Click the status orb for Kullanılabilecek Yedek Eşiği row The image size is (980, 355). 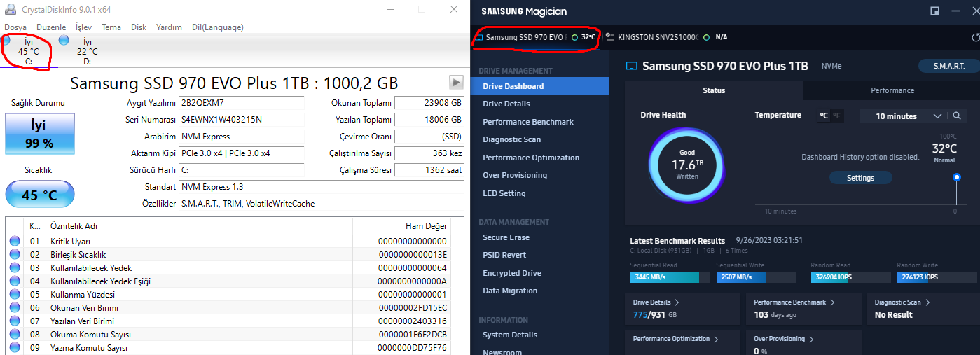tap(15, 281)
